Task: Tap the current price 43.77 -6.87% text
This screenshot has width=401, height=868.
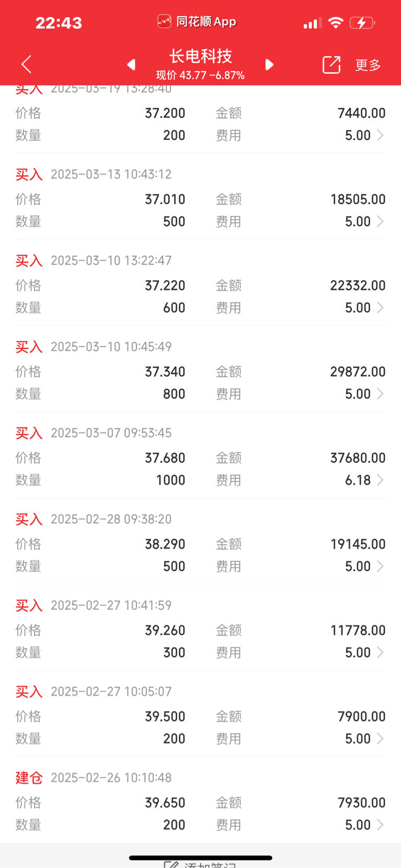Action: [x=200, y=75]
